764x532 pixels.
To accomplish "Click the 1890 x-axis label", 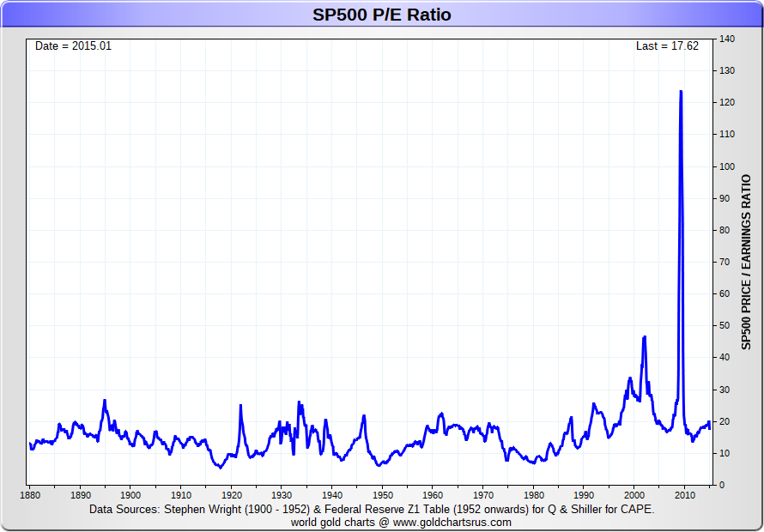I will pyautogui.click(x=80, y=494).
